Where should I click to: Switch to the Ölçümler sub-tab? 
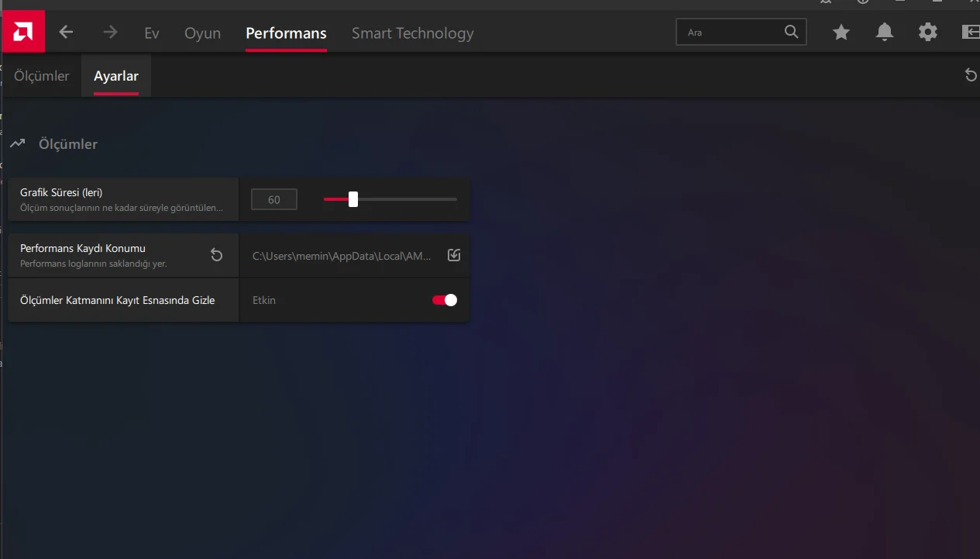[x=42, y=76]
